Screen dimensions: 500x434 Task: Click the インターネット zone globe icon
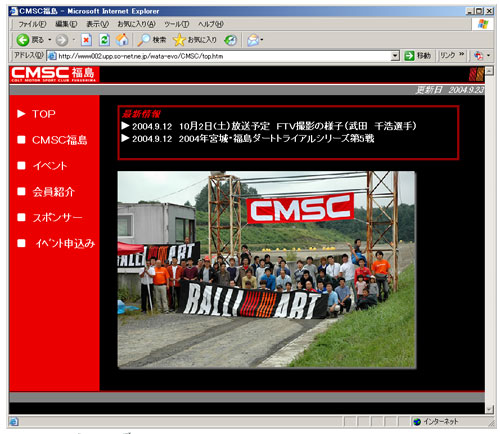click(x=417, y=422)
